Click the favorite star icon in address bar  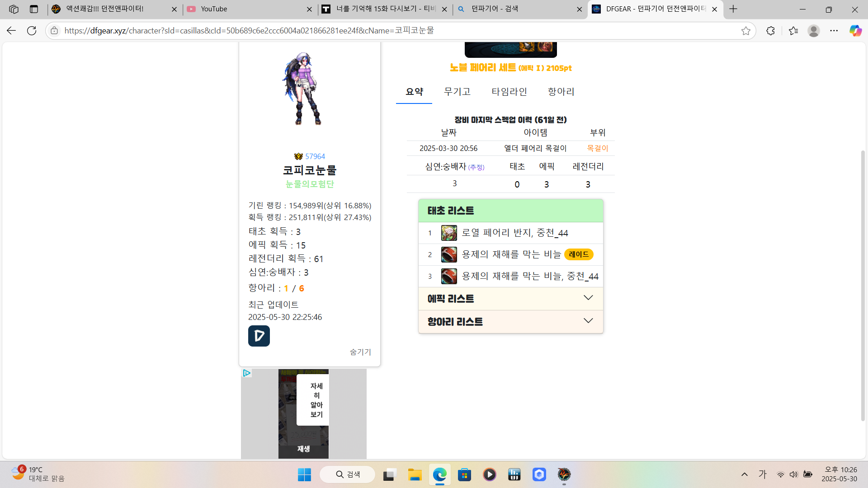click(x=746, y=31)
